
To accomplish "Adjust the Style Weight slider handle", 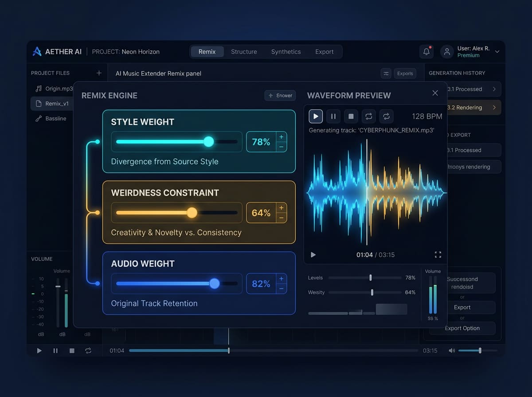I will click(208, 142).
